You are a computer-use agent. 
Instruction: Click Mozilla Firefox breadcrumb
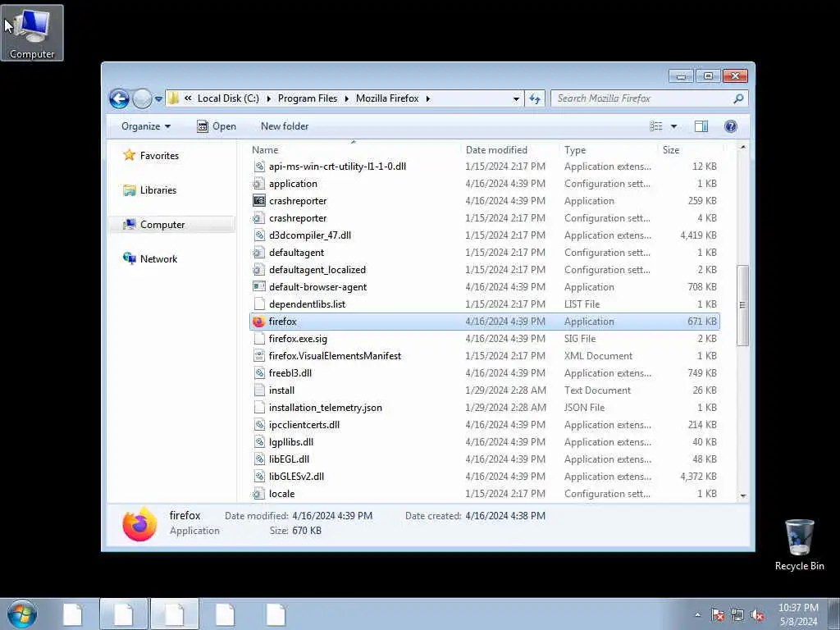[387, 98]
